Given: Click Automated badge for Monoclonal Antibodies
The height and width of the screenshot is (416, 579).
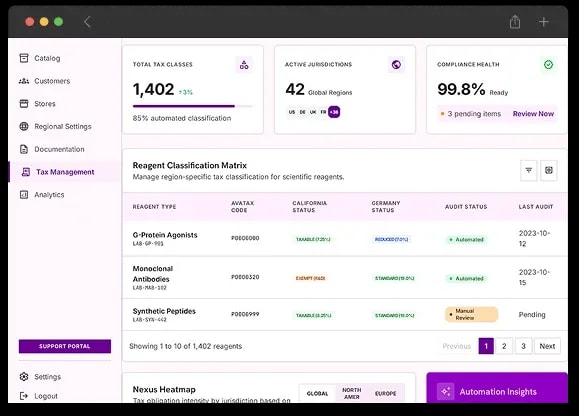Looking at the screenshot, I should point(466,278).
